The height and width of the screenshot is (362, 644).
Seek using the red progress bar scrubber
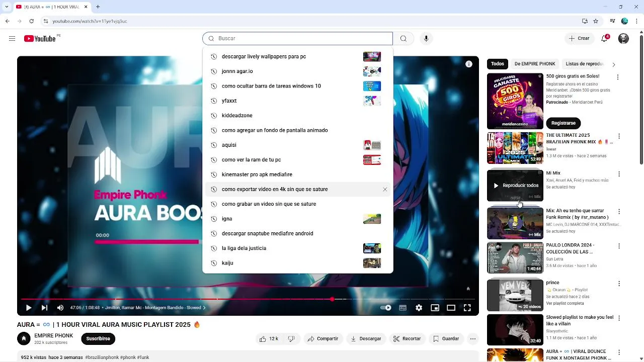[x=332, y=299]
